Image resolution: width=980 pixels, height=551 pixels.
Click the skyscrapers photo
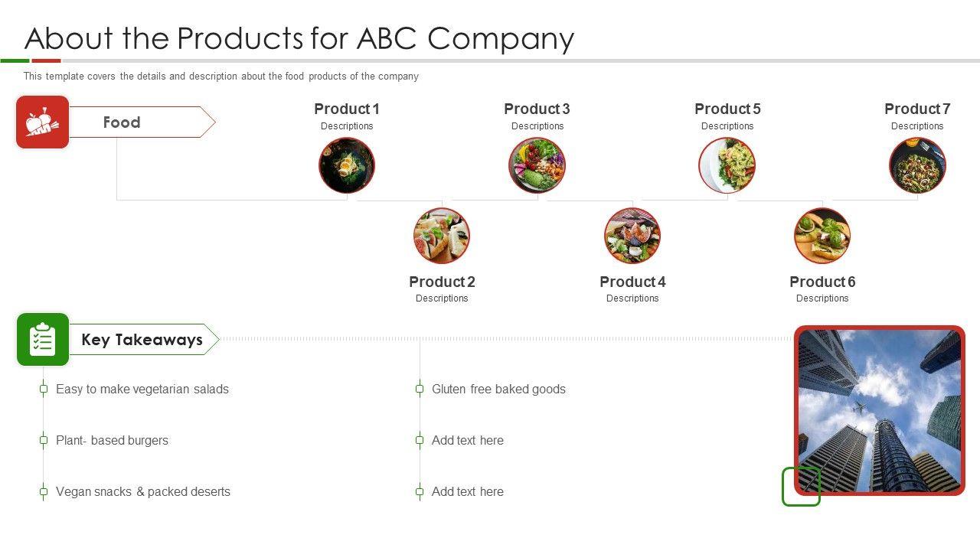point(880,409)
